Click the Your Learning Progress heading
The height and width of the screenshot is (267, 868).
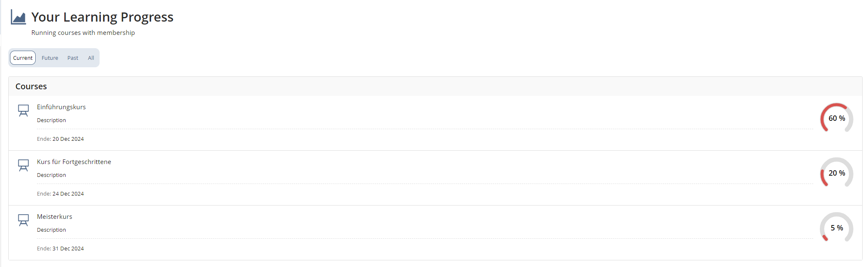pyautogui.click(x=102, y=17)
